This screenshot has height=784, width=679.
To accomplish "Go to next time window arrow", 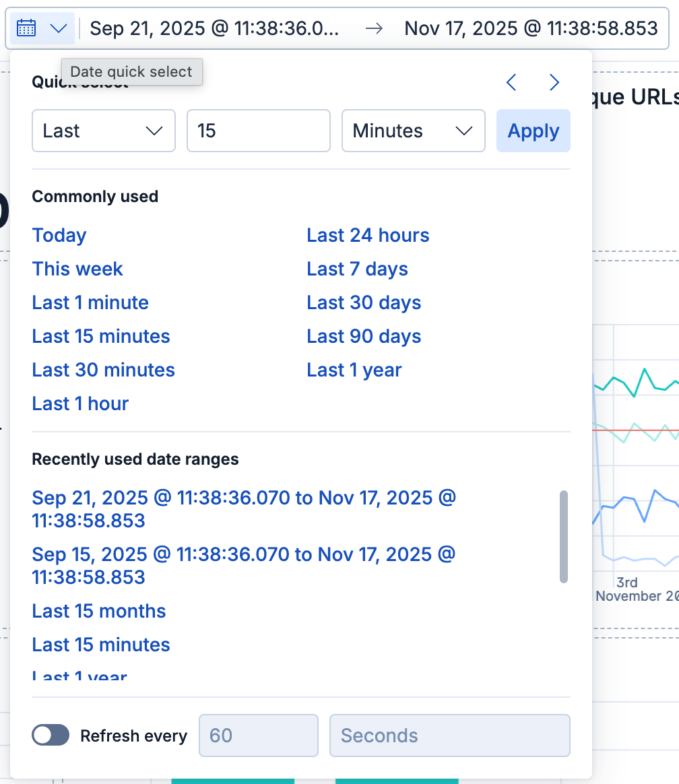I will coord(554,82).
